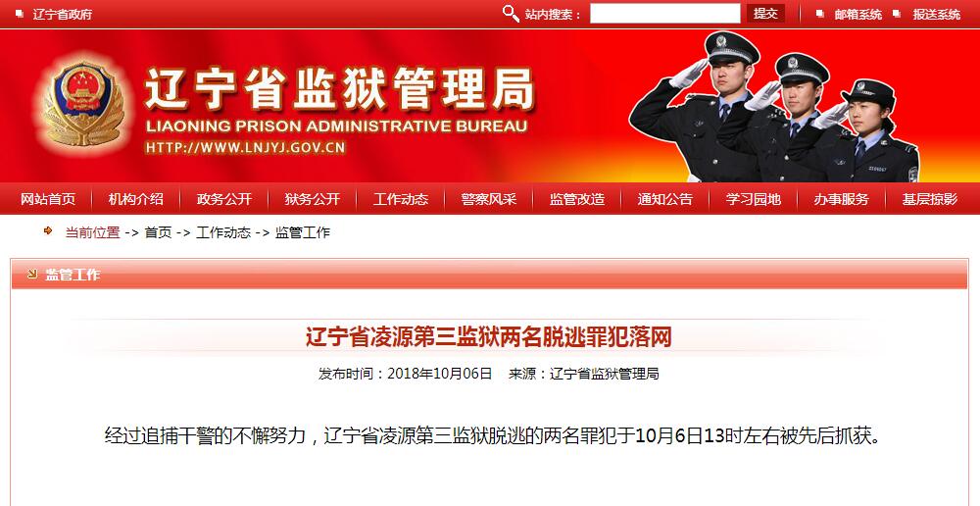Click the 首页 breadcrumb link

(158, 232)
